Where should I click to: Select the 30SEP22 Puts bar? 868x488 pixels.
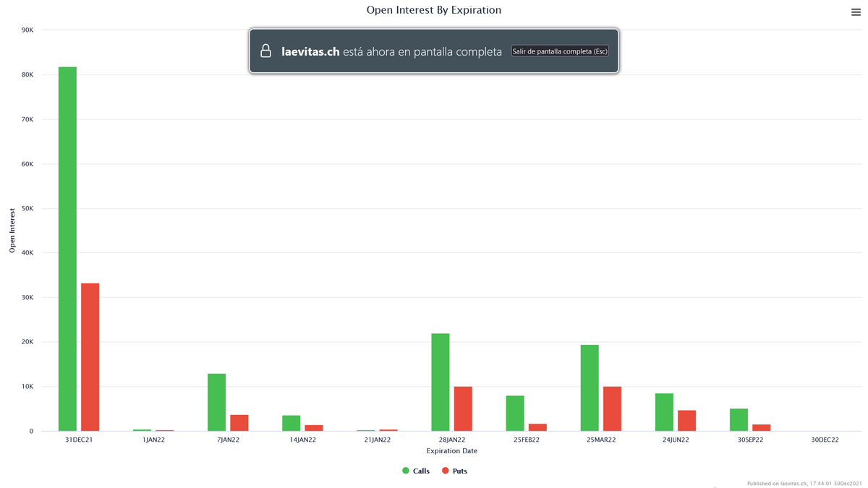pos(761,427)
